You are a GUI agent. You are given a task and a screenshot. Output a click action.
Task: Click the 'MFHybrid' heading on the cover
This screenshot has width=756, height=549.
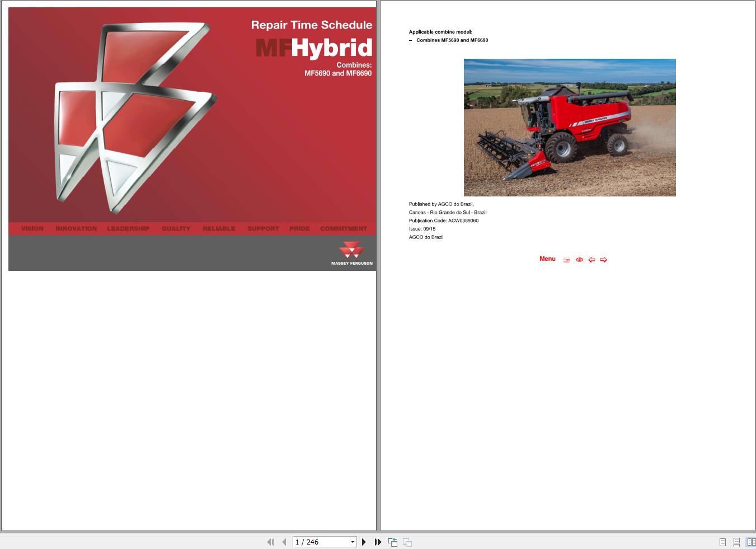click(x=314, y=48)
